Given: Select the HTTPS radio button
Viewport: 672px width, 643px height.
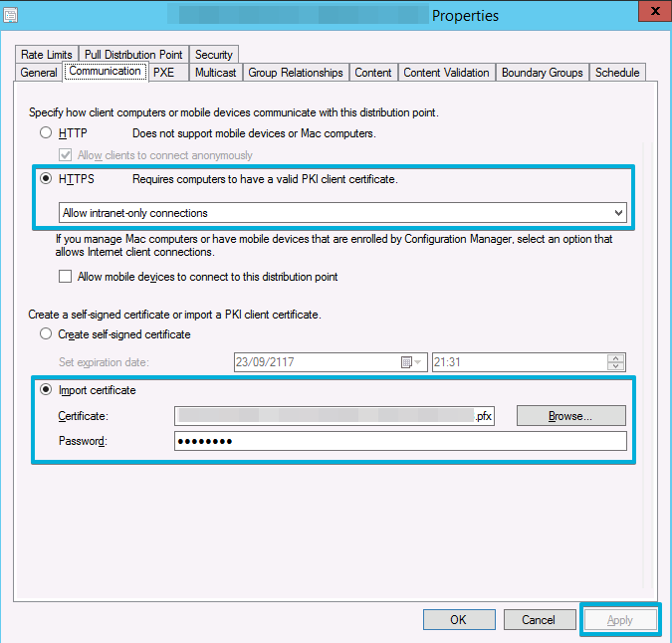Looking at the screenshot, I should coord(46,178).
